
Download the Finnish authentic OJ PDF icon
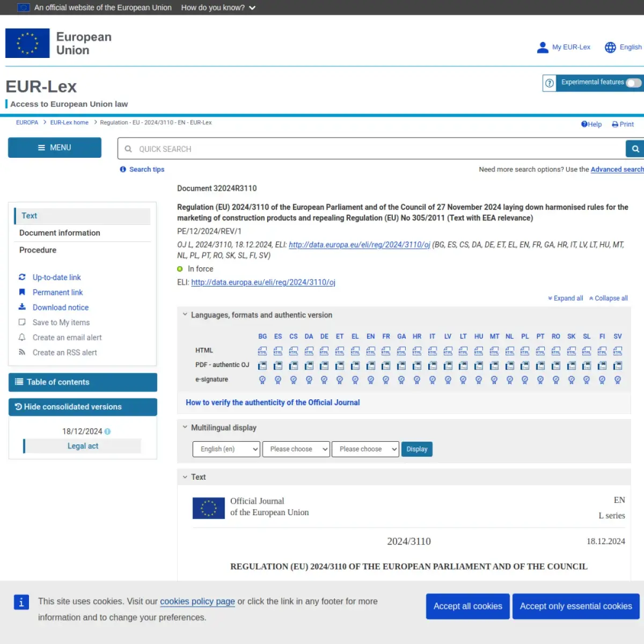pyautogui.click(x=602, y=365)
